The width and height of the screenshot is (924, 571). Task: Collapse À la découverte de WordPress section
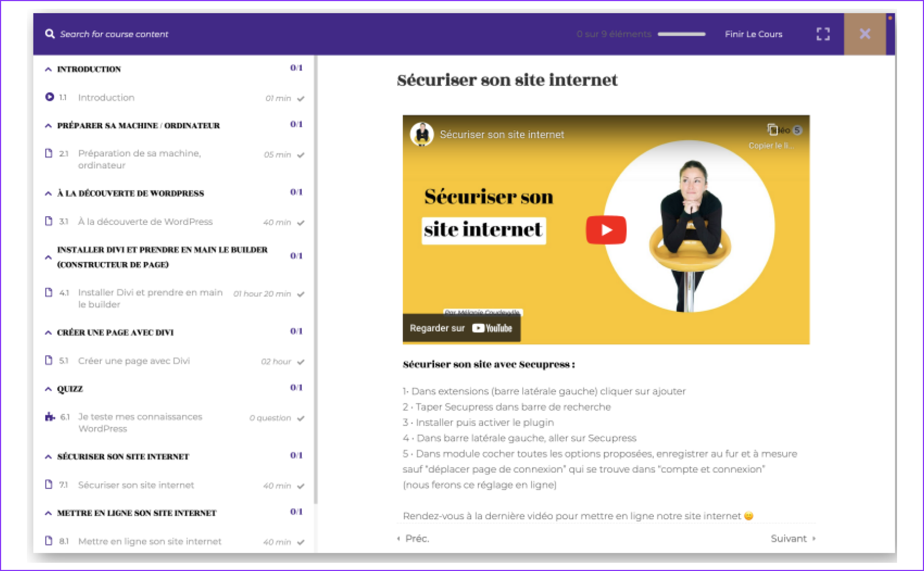[x=48, y=194]
